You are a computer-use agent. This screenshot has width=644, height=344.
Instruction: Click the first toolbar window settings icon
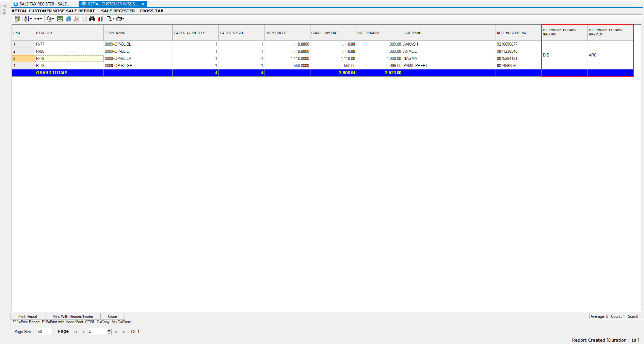pyautogui.click(x=17, y=19)
